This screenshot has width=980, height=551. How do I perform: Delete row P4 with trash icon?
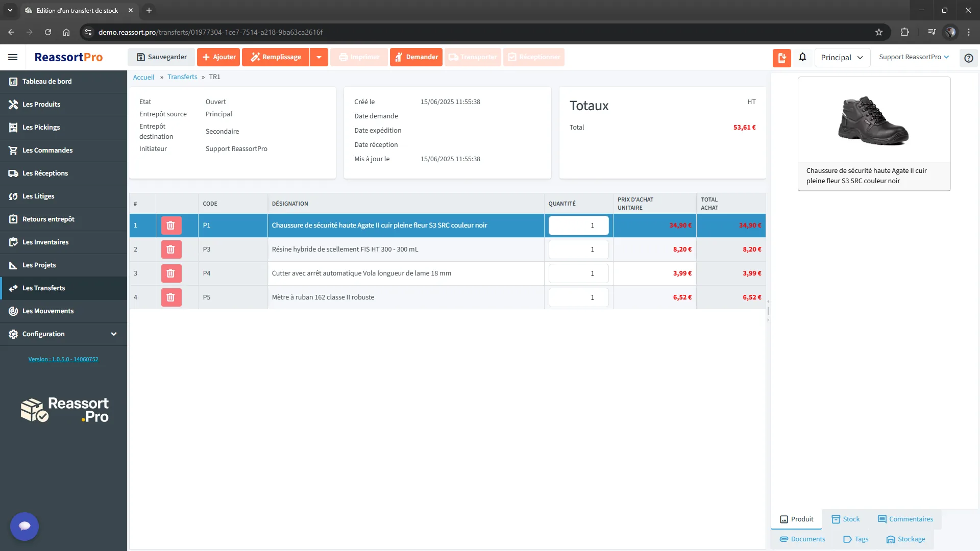coord(171,273)
